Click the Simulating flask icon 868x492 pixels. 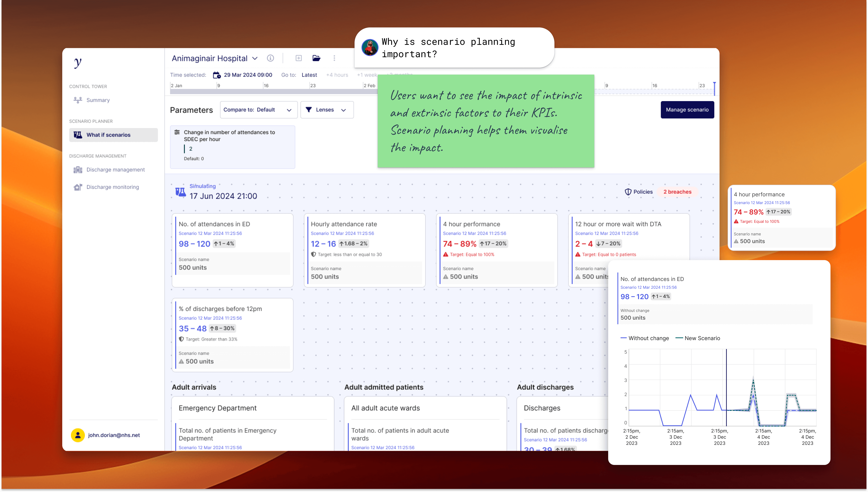point(181,192)
